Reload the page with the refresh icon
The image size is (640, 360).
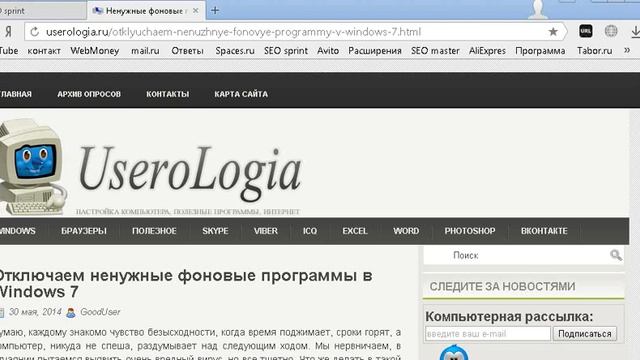click(35, 32)
